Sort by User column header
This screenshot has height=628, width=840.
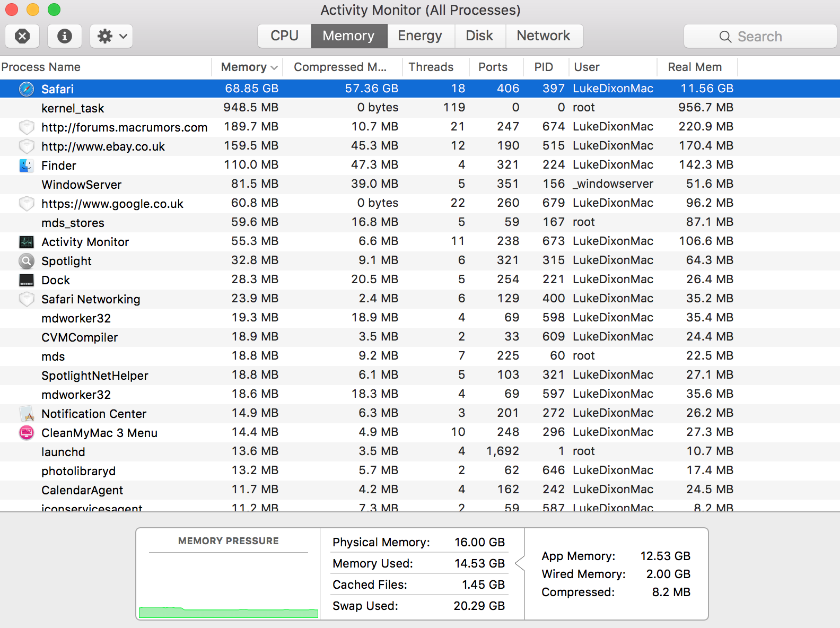612,67
